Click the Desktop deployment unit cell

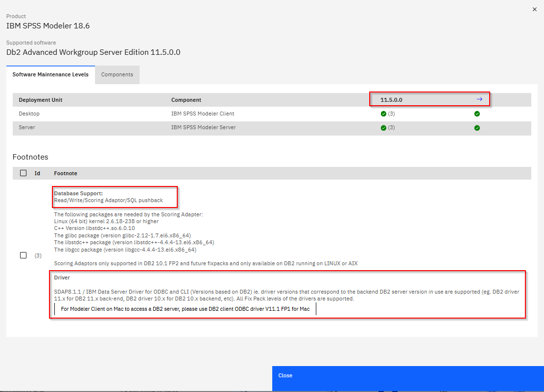pos(29,114)
